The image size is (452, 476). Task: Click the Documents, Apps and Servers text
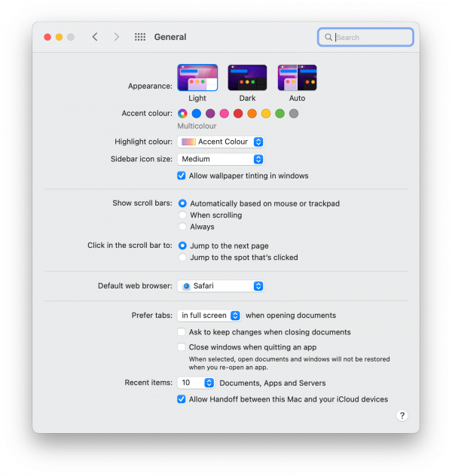click(273, 383)
